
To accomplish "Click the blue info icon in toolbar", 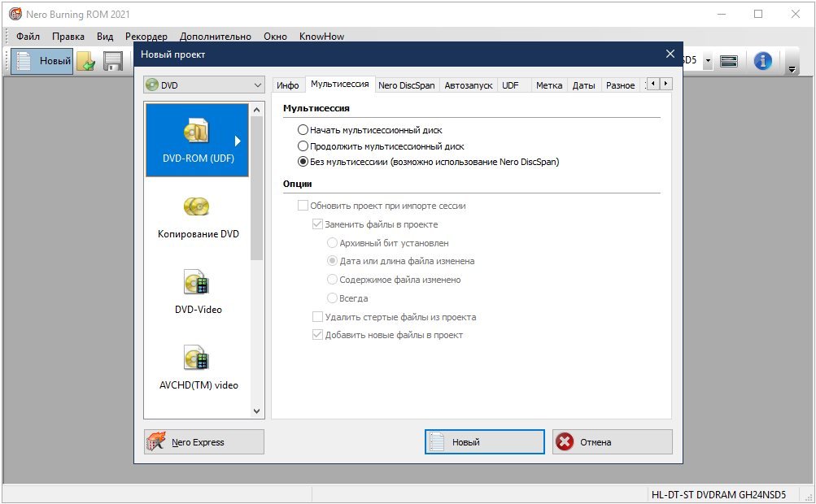I will 762,62.
